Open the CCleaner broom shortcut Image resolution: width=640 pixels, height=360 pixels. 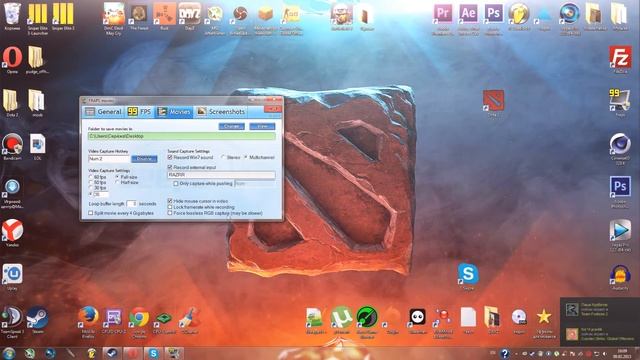[x=189, y=321]
